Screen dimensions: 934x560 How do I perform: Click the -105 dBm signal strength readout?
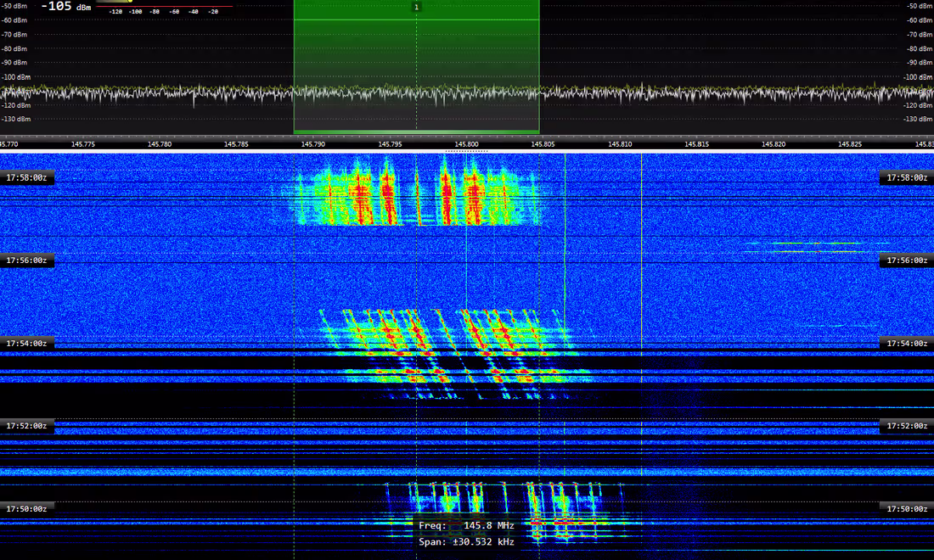(x=65, y=7)
